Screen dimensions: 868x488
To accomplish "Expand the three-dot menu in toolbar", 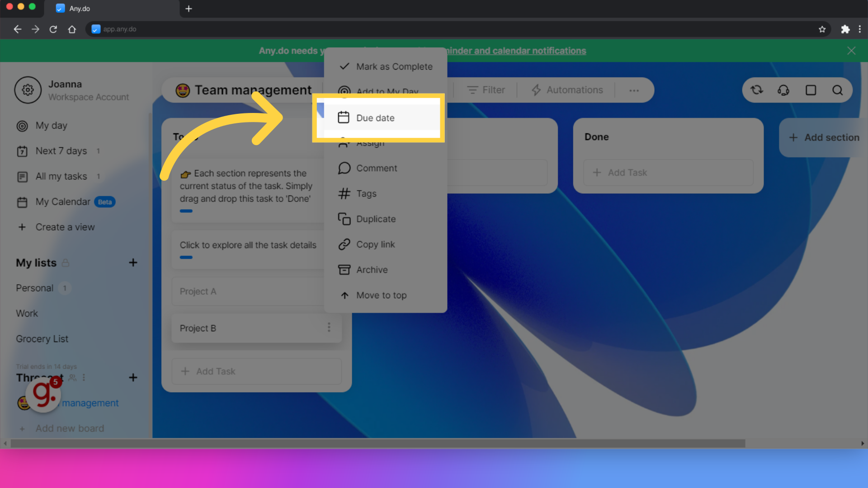I will coord(634,90).
